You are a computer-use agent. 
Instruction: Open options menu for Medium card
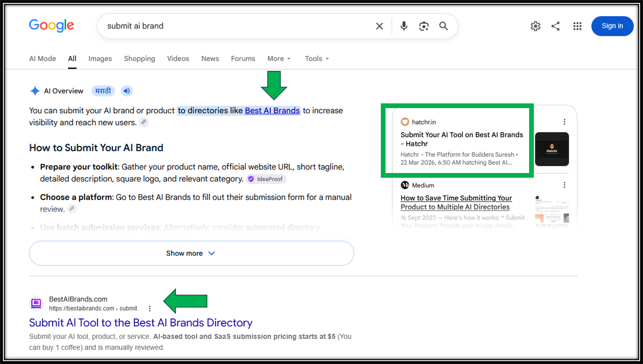pos(564,185)
